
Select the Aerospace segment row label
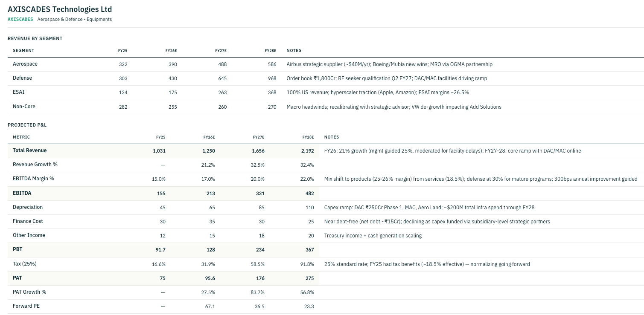[25, 64]
